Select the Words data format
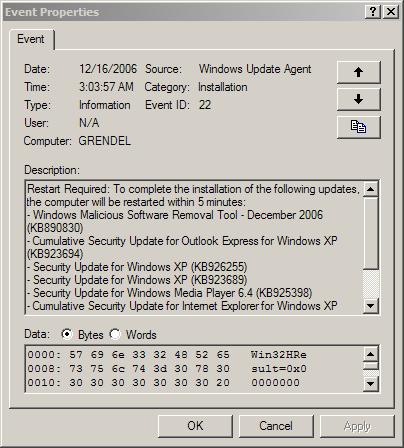Image resolution: width=404 pixels, height=448 pixels. (115, 334)
